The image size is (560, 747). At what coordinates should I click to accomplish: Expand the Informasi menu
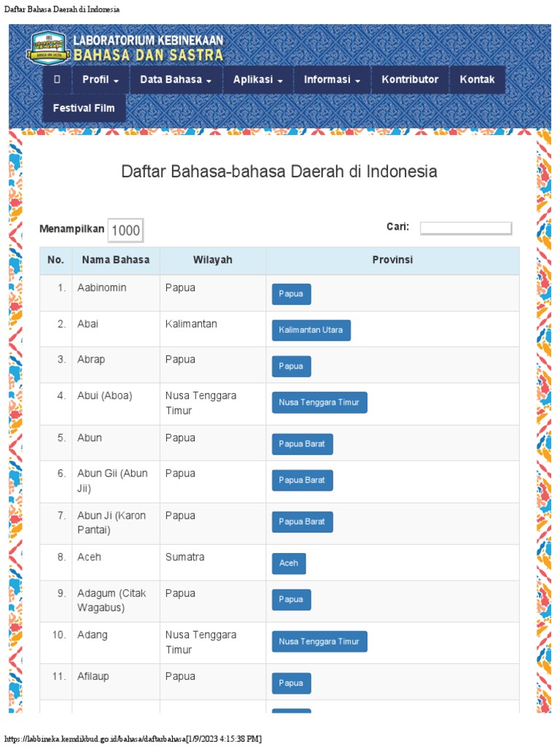[332, 80]
